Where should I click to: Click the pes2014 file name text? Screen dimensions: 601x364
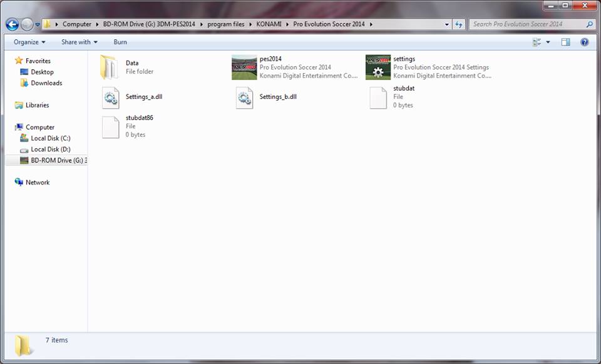270,59
